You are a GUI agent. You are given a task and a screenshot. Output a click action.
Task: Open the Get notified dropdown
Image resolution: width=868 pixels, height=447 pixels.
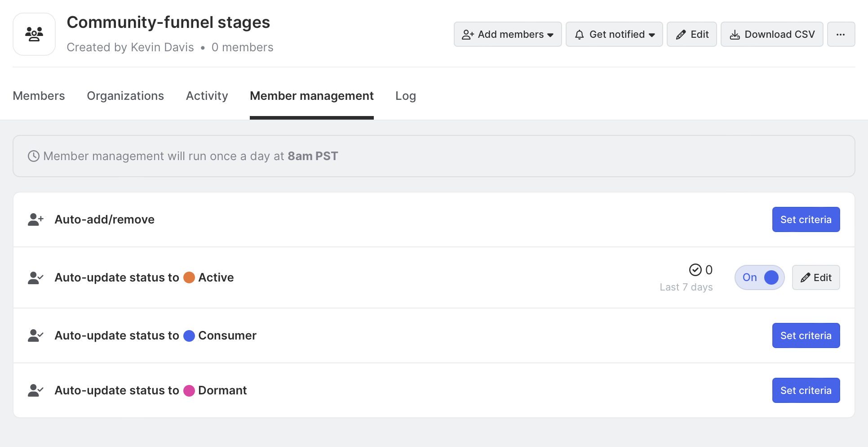(x=614, y=34)
